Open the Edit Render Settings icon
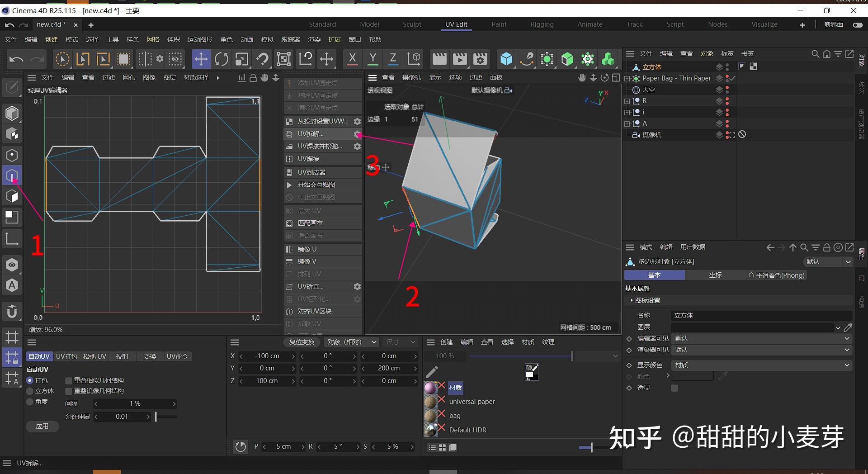The width and height of the screenshot is (868, 474). tap(480, 59)
